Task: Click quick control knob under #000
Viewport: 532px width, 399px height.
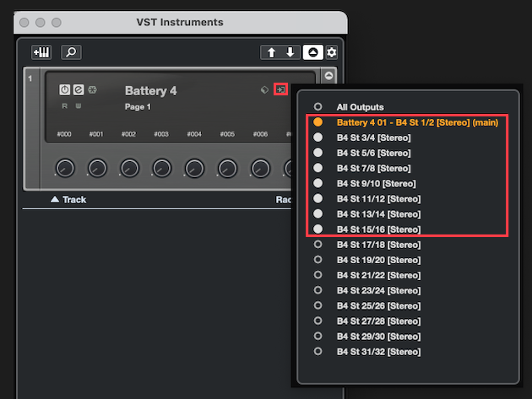Action: pos(65,168)
